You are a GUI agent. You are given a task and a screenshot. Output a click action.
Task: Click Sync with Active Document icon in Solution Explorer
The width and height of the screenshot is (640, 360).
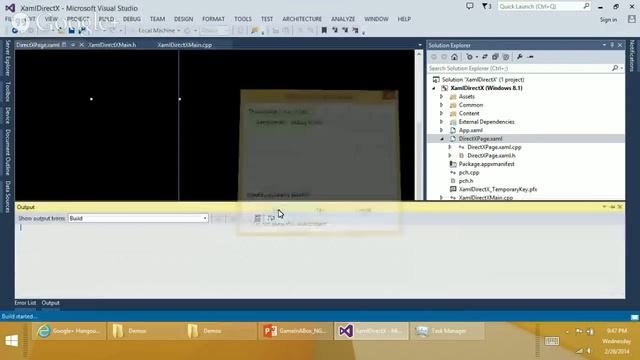484,57
